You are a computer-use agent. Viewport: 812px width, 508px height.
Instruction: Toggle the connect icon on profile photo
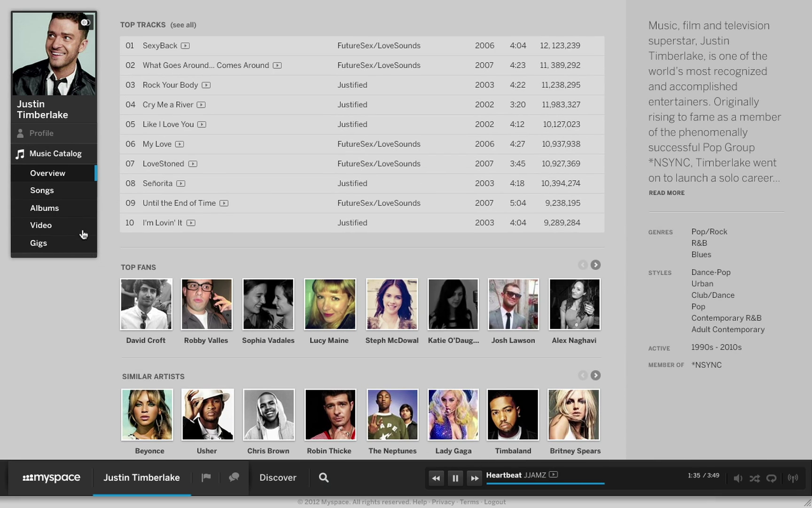click(86, 23)
